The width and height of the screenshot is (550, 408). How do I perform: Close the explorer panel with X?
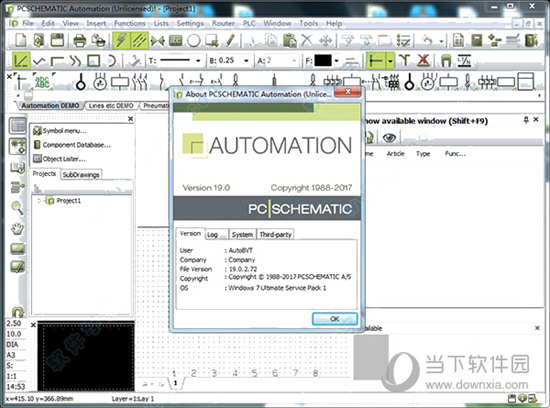[x=130, y=119]
